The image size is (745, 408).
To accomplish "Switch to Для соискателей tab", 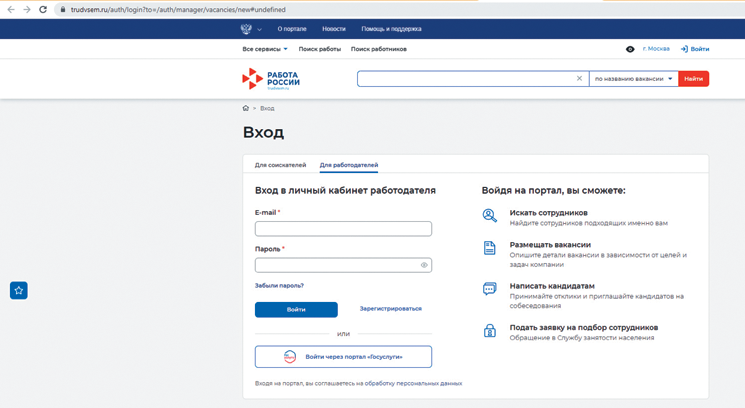I will coord(280,165).
